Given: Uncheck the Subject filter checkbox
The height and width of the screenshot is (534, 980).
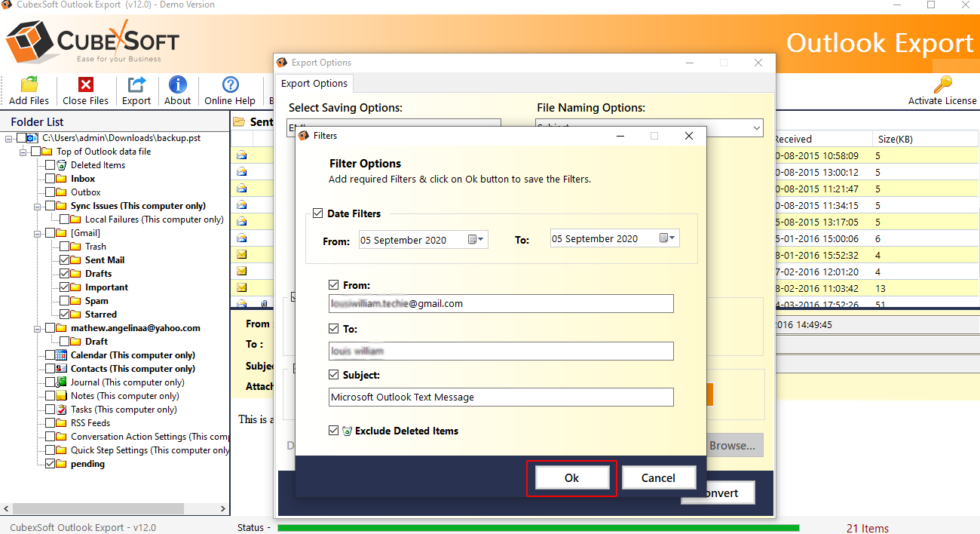Looking at the screenshot, I should coord(334,375).
